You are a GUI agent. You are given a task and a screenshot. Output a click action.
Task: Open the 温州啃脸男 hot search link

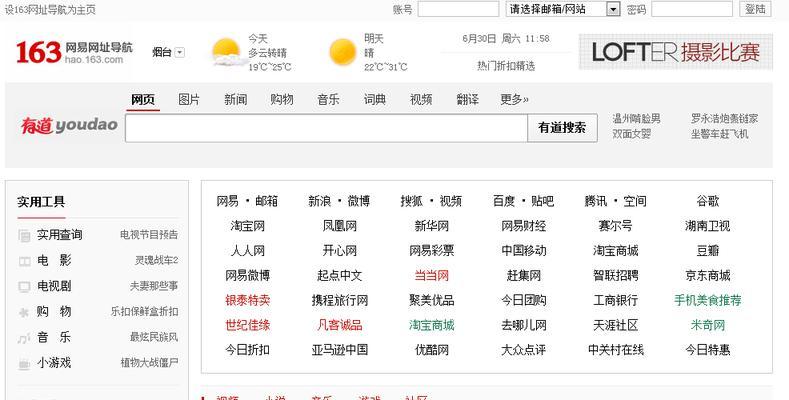tap(637, 119)
